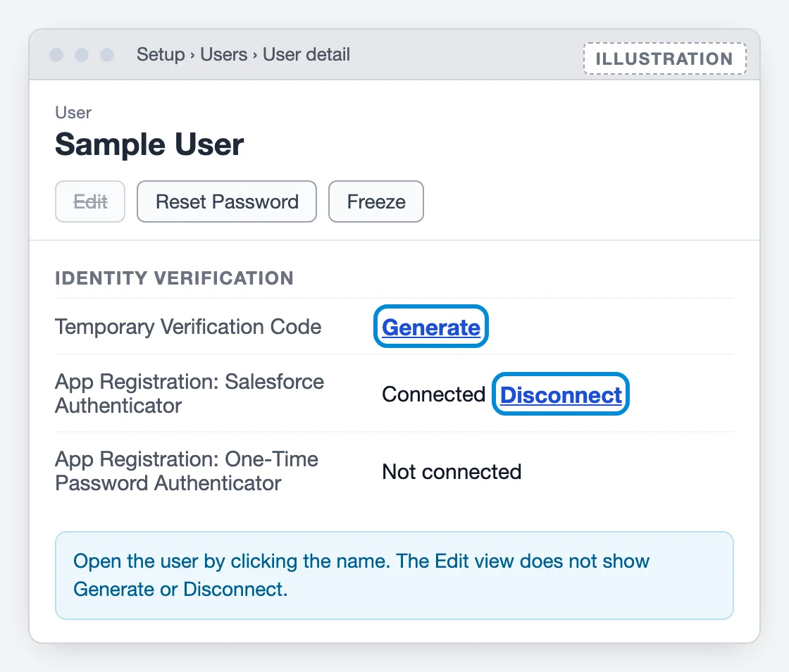Select the Temporary Verification Code label
Viewport: 789px width, 672px height.
coord(188,327)
